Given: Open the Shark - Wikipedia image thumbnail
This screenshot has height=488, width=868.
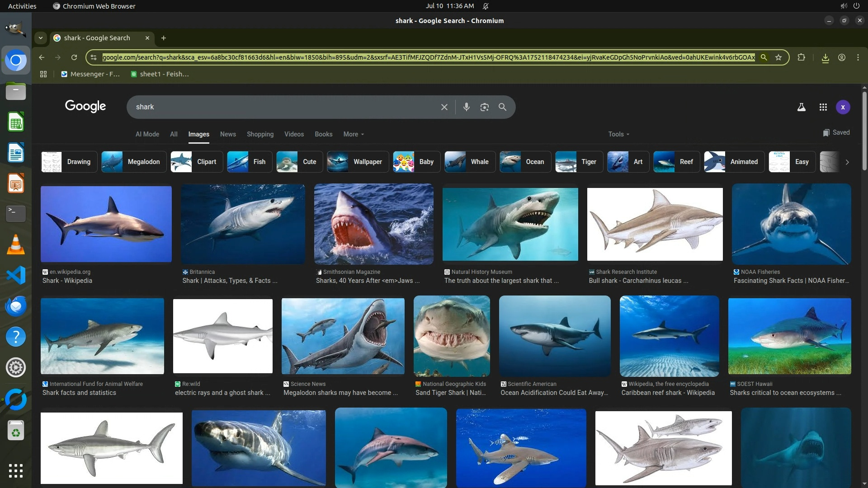Looking at the screenshot, I should click(x=106, y=224).
